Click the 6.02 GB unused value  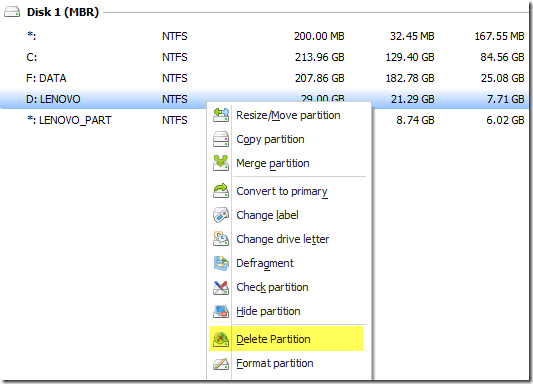pyautogui.click(x=505, y=120)
